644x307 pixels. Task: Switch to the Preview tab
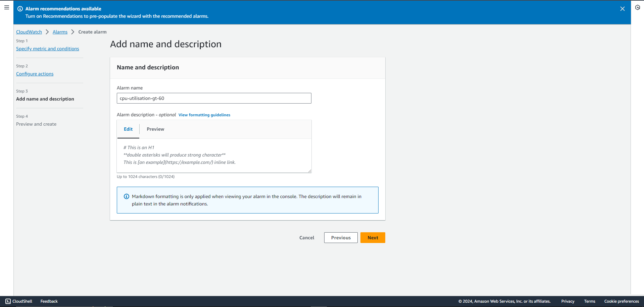tap(155, 129)
